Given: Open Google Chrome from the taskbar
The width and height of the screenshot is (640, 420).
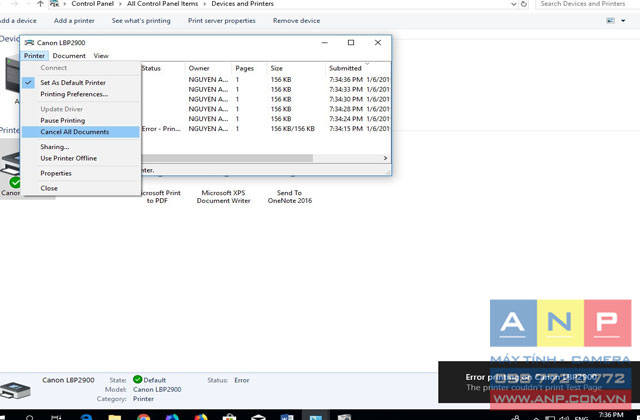Looking at the screenshot, I should (143, 417).
